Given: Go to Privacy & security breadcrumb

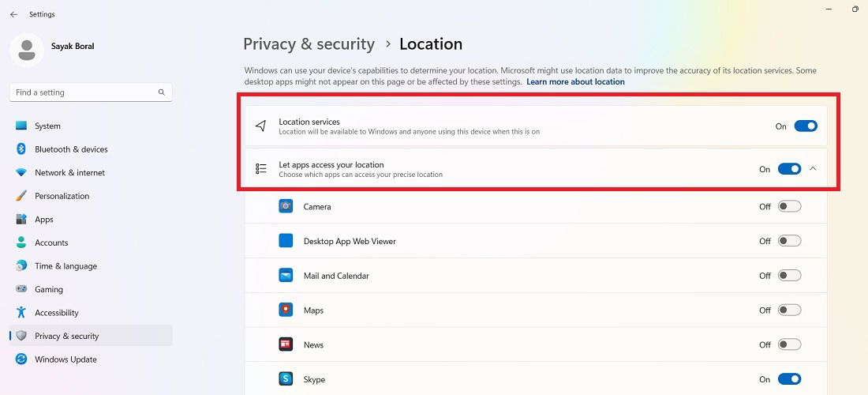Looking at the screenshot, I should [309, 43].
